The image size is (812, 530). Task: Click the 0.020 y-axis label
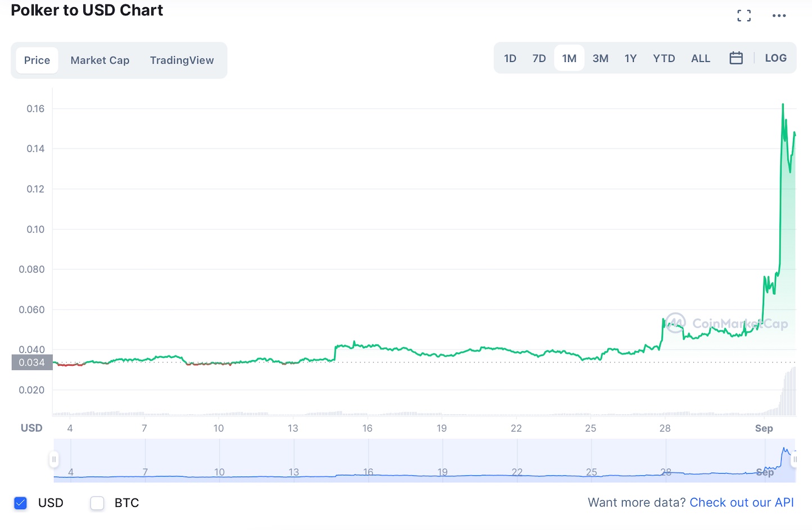click(31, 390)
